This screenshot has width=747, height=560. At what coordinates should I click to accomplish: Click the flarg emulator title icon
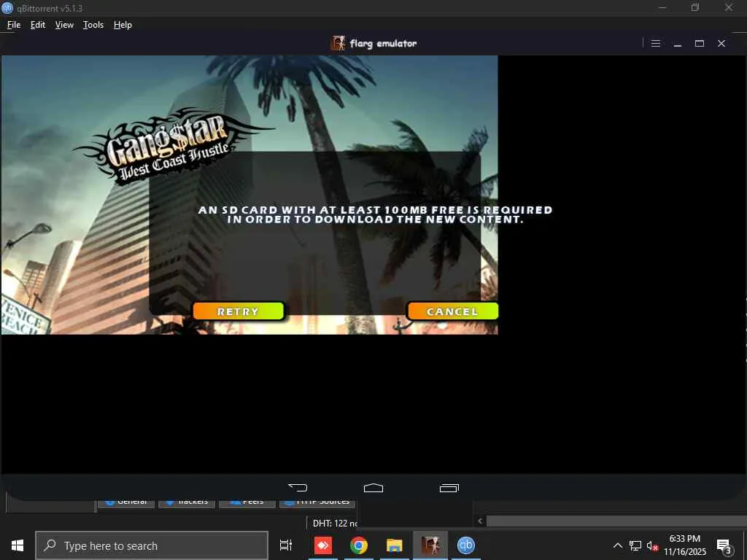338,43
